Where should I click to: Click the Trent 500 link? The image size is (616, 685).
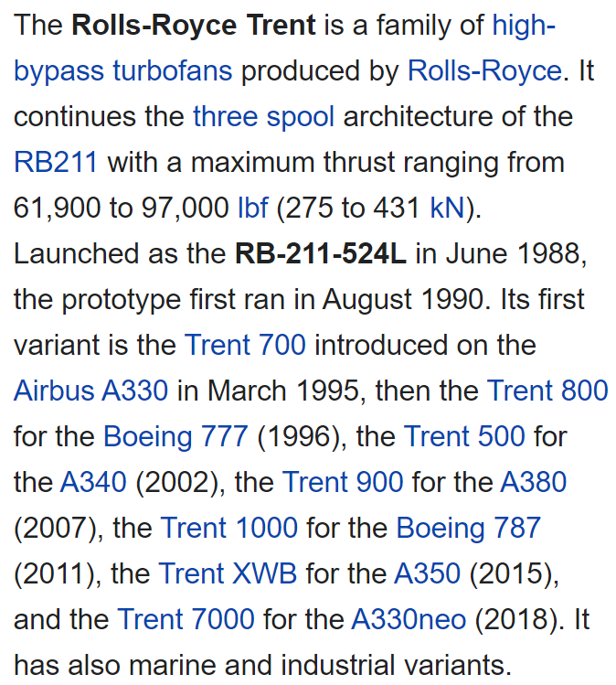tap(464, 436)
